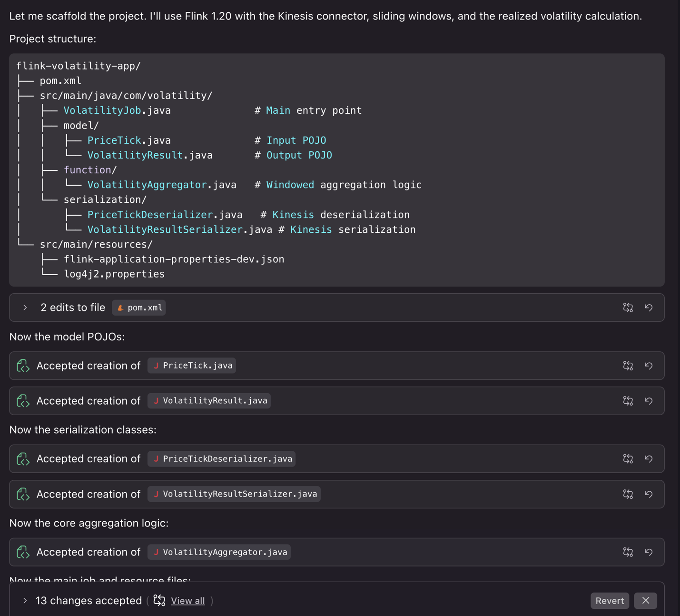Image resolution: width=680 pixels, height=616 pixels.
Task: View diff for pom.xml edits
Action: coord(628,308)
